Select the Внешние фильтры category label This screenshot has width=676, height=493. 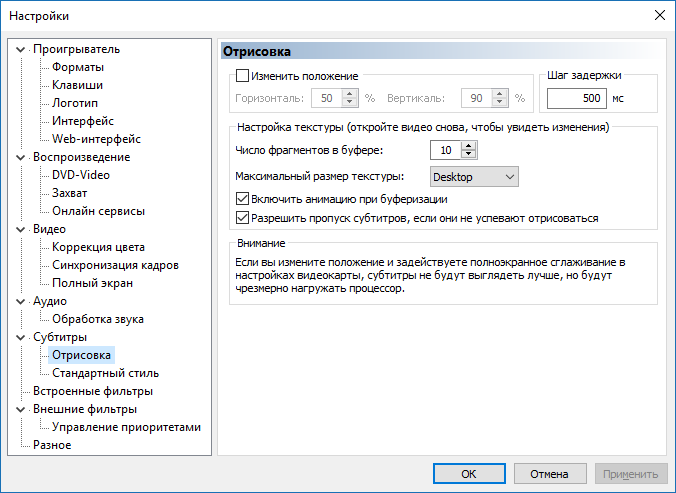pyautogui.click(x=85, y=409)
